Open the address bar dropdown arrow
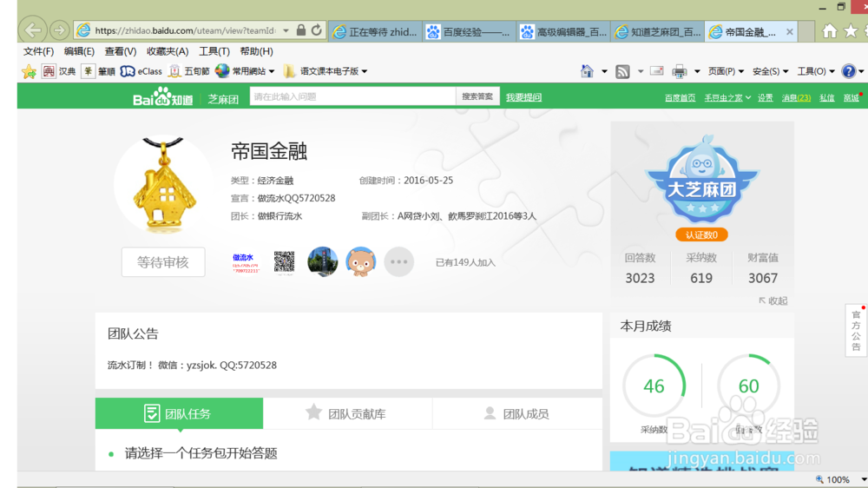Viewport: 868px width, 488px height. pos(286,30)
